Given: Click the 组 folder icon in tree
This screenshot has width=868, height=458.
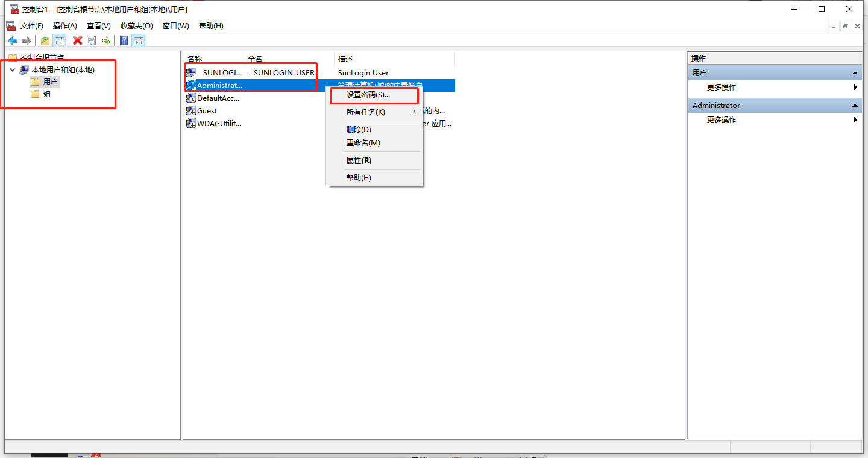Looking at the screenshot, I should tap(35, 94).
